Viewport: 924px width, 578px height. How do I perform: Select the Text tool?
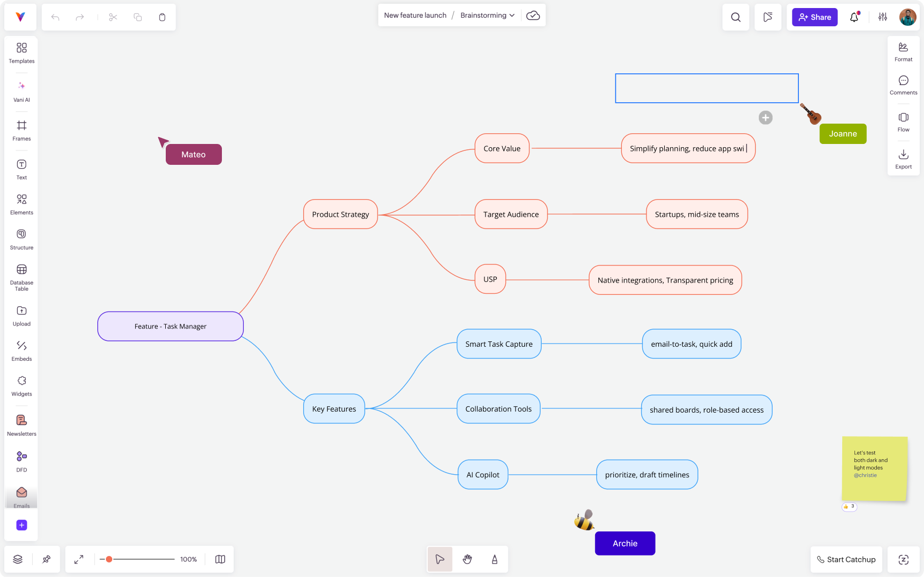pyautogui.click(x=21, y=169)
